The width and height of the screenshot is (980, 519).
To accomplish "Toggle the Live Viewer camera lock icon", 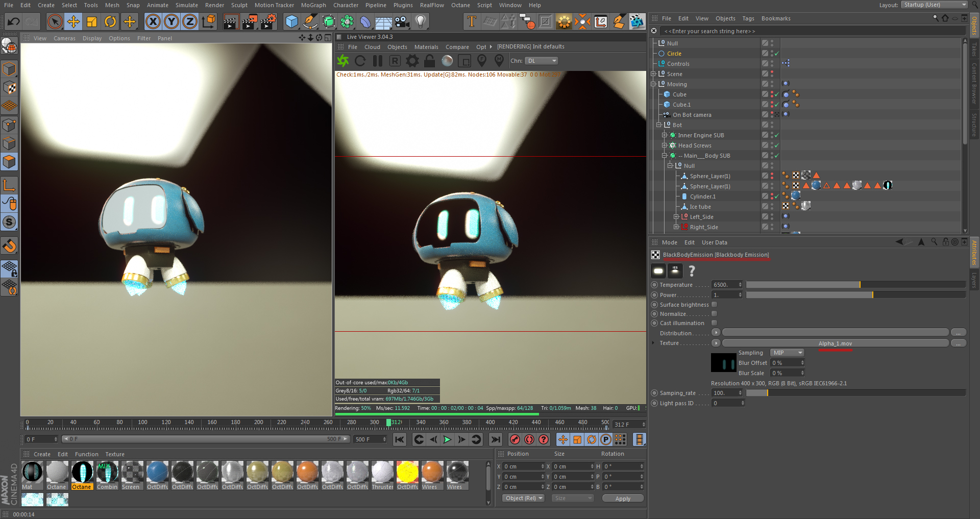I will (430, 61).
